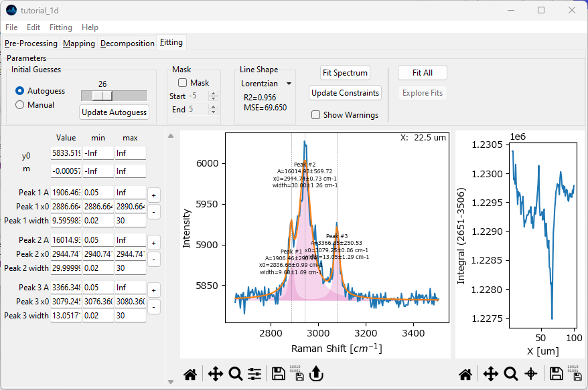Activate the pan tool for the spectrum plot
This screenshot has width=588, height=390.
[215, 374]
